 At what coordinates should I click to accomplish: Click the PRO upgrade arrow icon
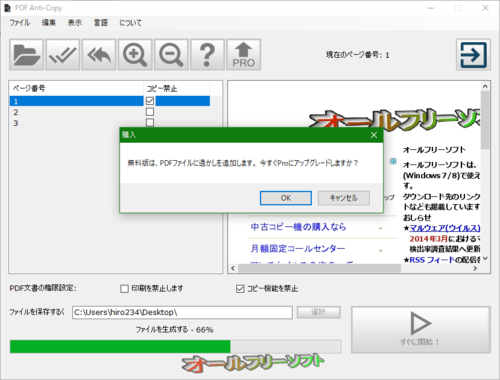coord(243,55)
